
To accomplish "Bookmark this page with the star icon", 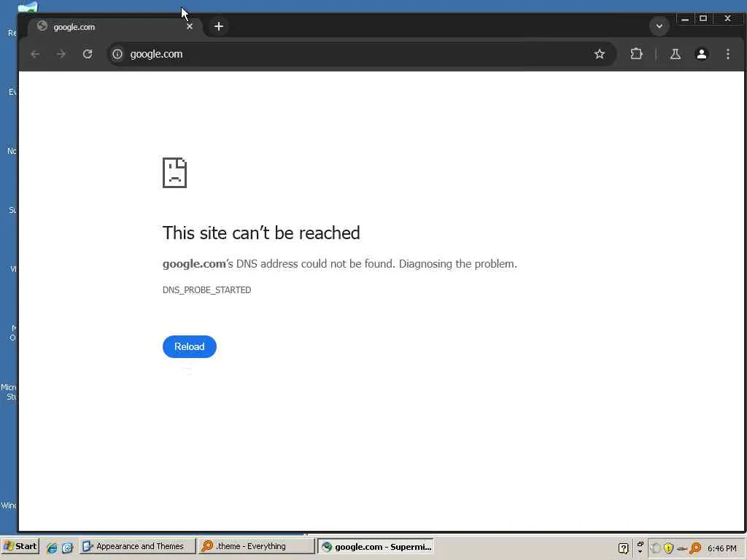I will [600, 54].
